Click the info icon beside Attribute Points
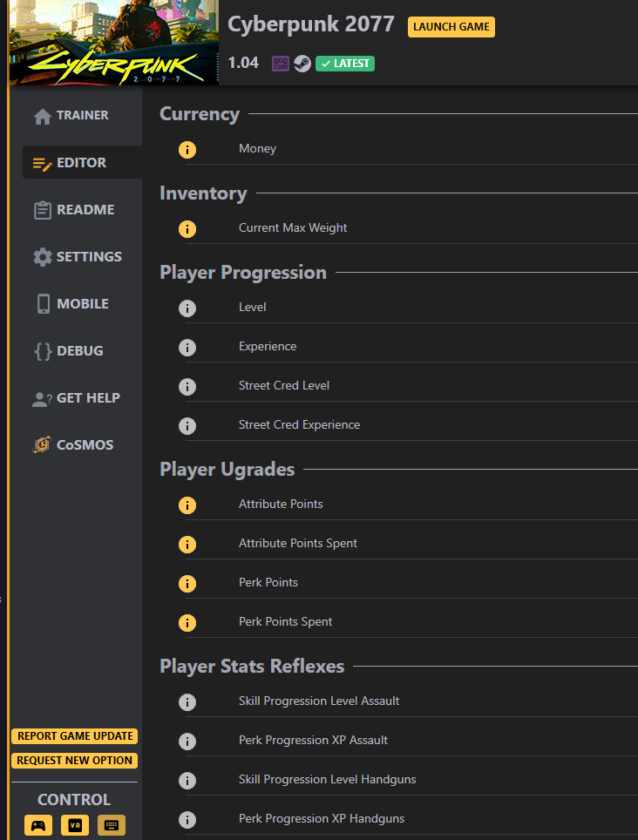The width and height of the screenshot is (638, 840). [x=187, y=505]
